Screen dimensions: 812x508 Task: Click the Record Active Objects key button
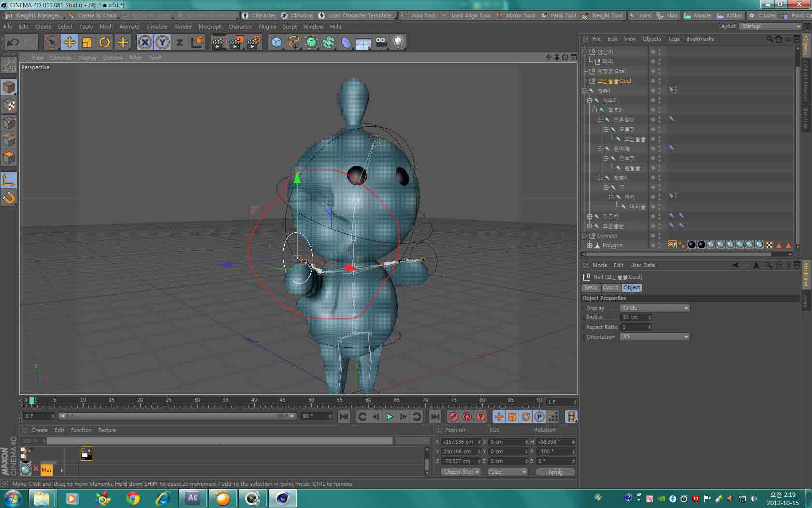453,417
